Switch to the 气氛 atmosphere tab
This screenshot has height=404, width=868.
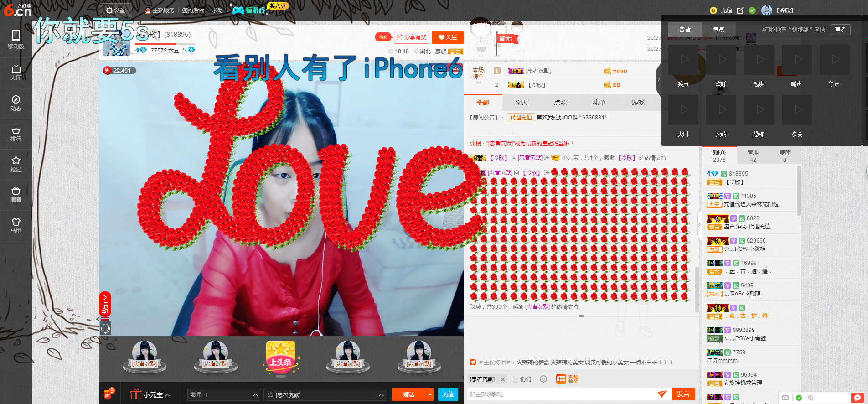pyautogui.click(x=718, y=30)
